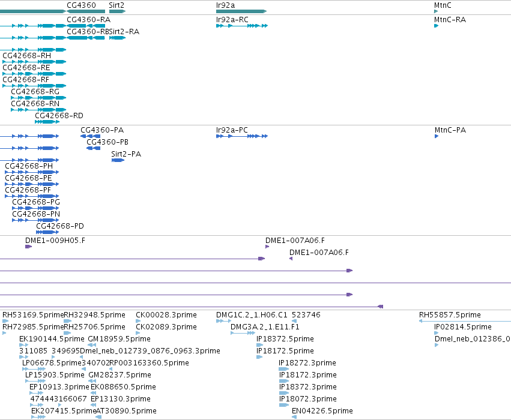Select the RH55857.5prime EST label
The height and width of the screenshot is (420, 511).
point(450,315)
